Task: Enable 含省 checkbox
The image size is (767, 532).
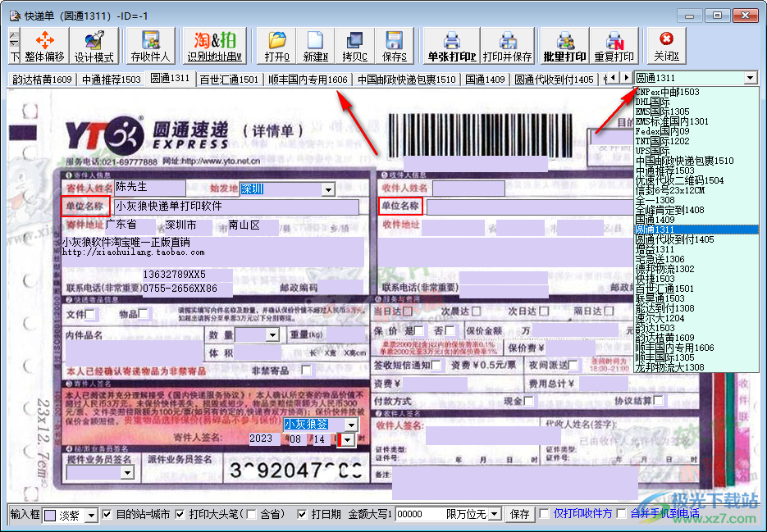Action: tap(251, 514)
